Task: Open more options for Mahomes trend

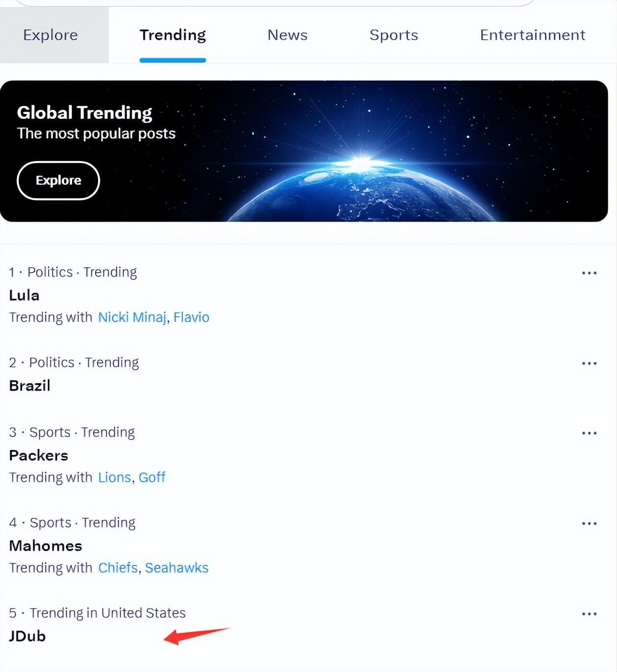Action: pyautogui.click(x=589, y=523)
